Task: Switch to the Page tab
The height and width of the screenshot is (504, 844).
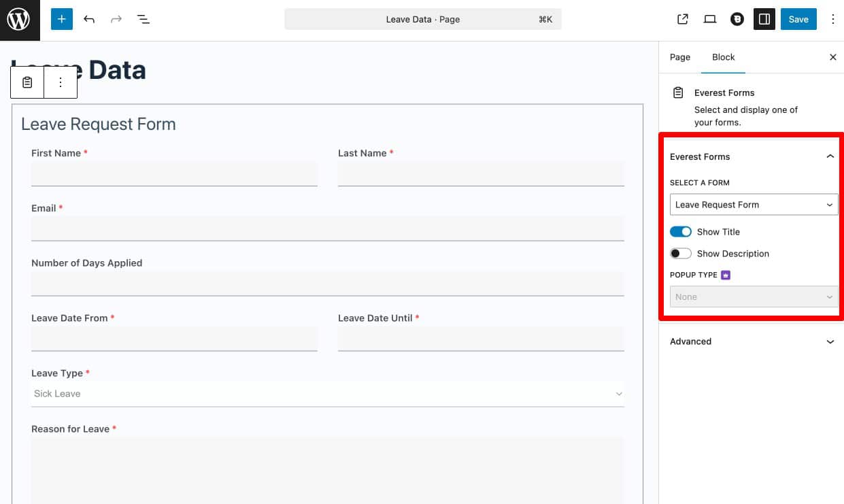Action: (680, 57)
